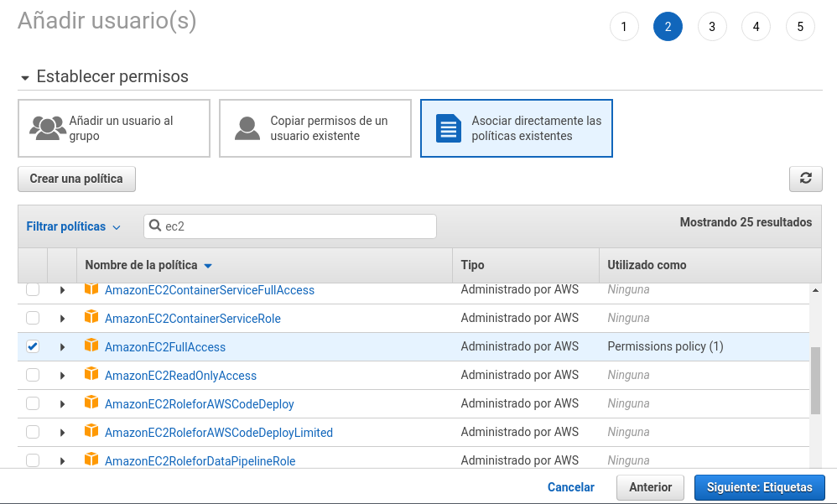837x504 pixels.
Task: Click the scroll up arrow of policy list
Action: click(x=815, y=290)
